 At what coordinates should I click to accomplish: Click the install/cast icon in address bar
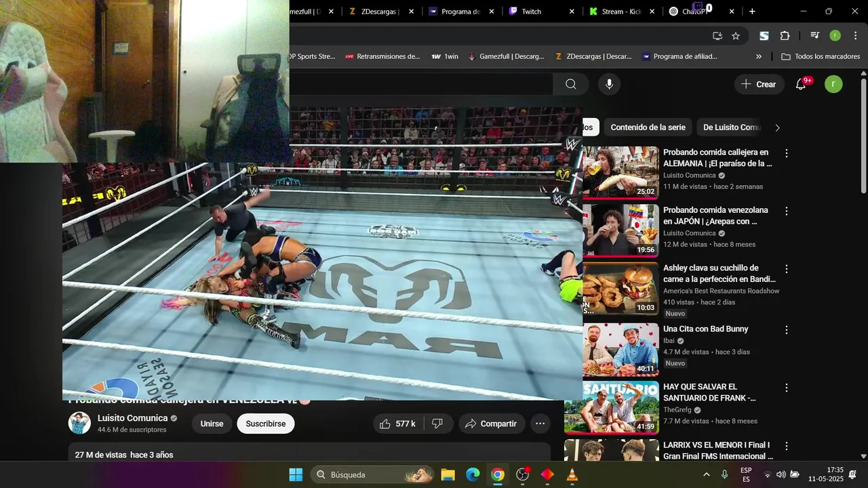point(717,36)
